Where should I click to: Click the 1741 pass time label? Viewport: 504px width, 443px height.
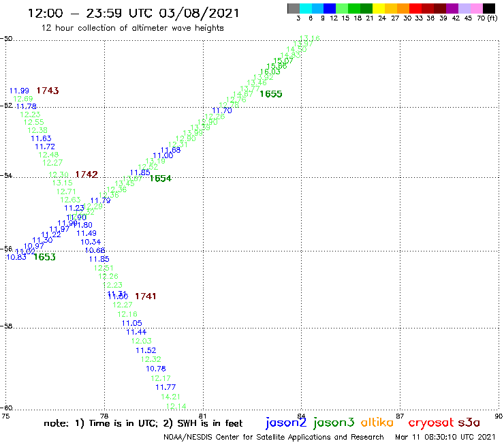(145, 296)
